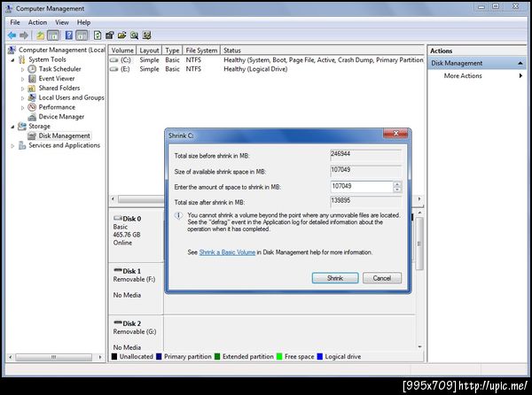
Task: Click the System Tools node icon
Action: 22,59
